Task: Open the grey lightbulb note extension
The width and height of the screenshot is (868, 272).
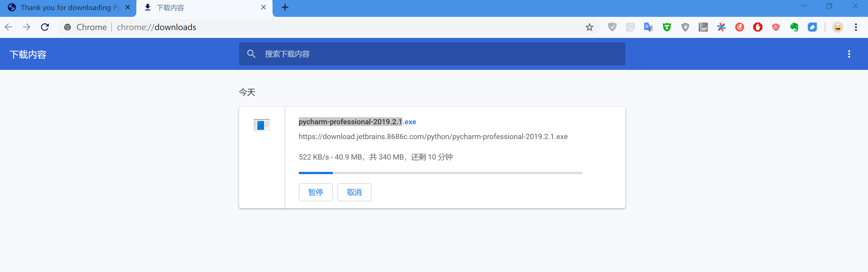Action: (631, 27)
